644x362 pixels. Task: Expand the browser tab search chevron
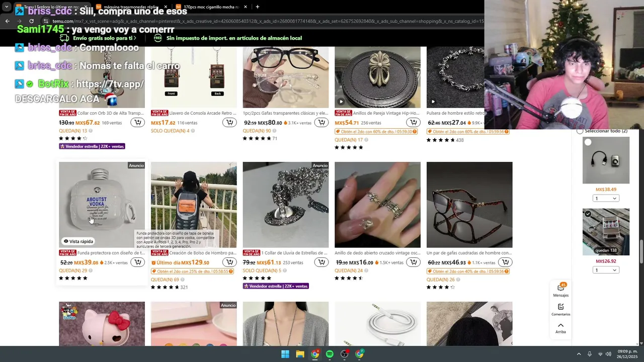pyautogui.click(x=7, y=7)
